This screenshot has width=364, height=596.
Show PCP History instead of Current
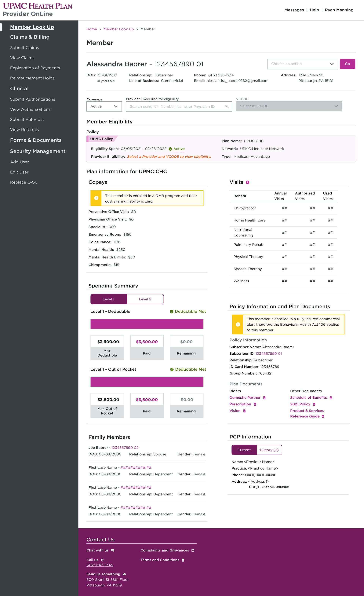[269, 450]
